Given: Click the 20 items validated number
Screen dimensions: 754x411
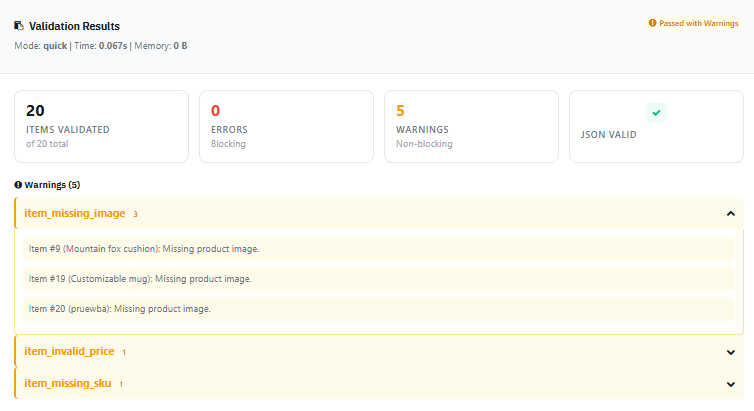Looking at the screenshot, I should pos(35,111).
